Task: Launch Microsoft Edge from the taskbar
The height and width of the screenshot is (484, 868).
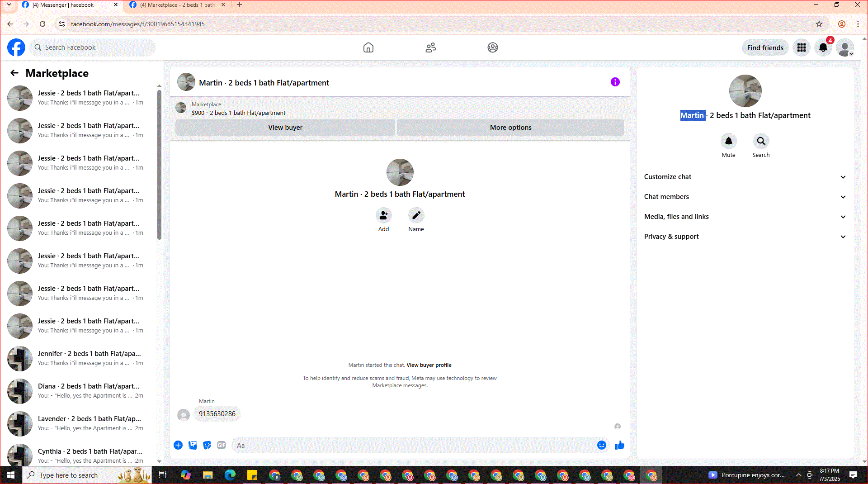Action: click(x=230, y=475)
